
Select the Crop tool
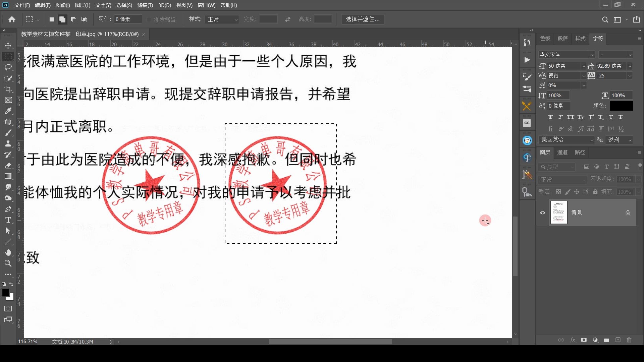(x=8, y=89)
